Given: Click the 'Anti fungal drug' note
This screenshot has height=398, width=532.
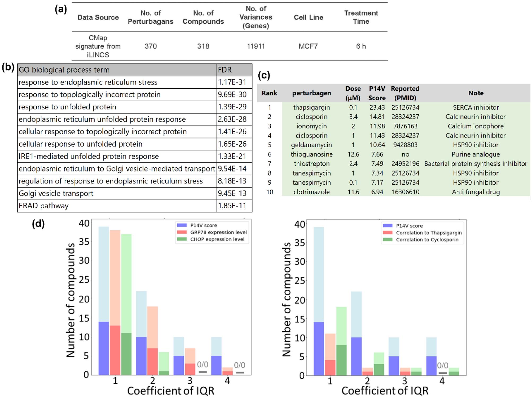Looking at the screenshot, I should (x=476, y=192).
